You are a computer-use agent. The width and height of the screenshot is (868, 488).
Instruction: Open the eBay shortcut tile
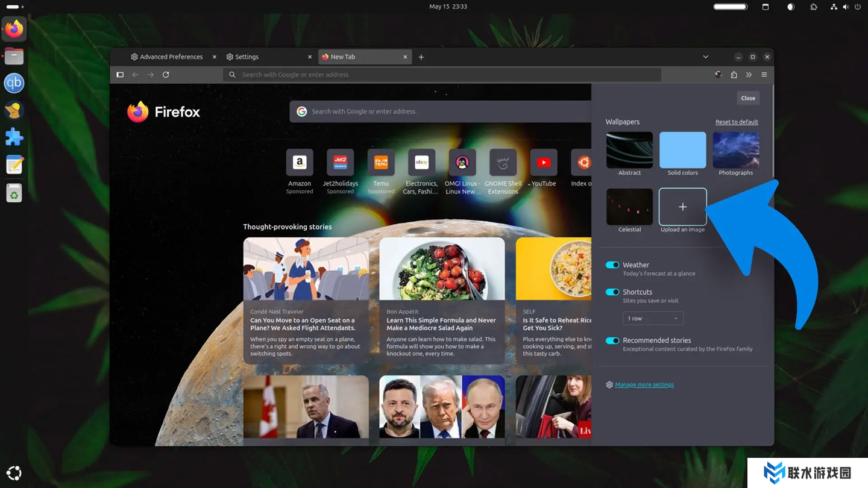point(421,163)
